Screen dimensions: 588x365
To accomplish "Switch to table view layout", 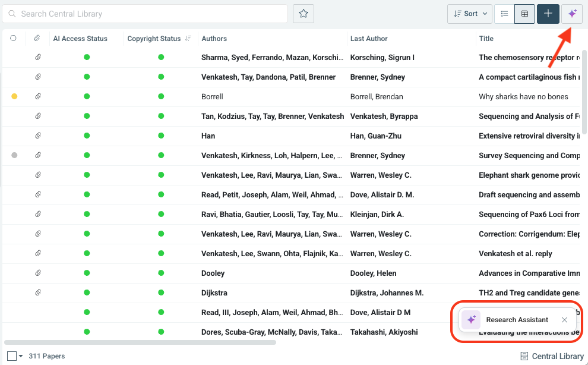I will [524, 14].
